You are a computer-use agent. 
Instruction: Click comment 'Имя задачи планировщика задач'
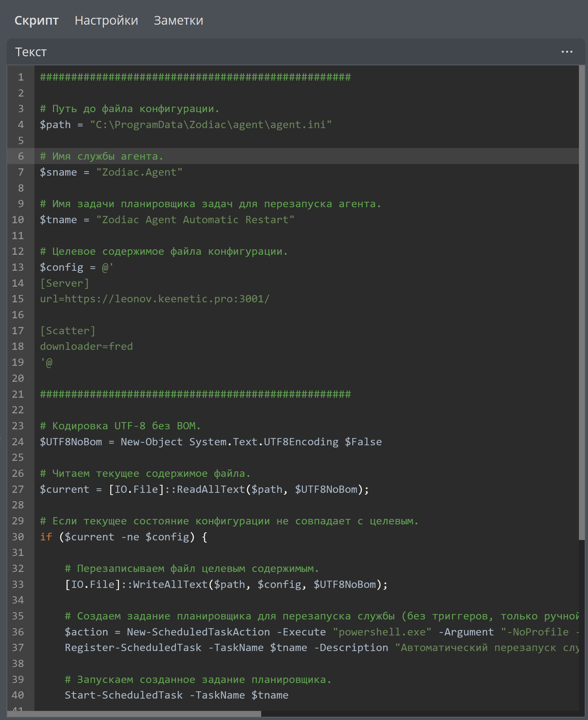211,204
